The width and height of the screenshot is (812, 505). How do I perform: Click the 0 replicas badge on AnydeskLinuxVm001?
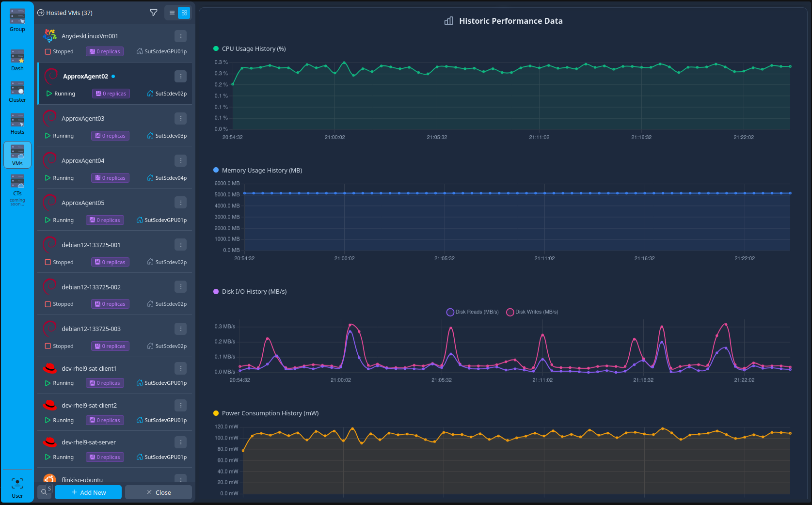[x=104, y=51]
